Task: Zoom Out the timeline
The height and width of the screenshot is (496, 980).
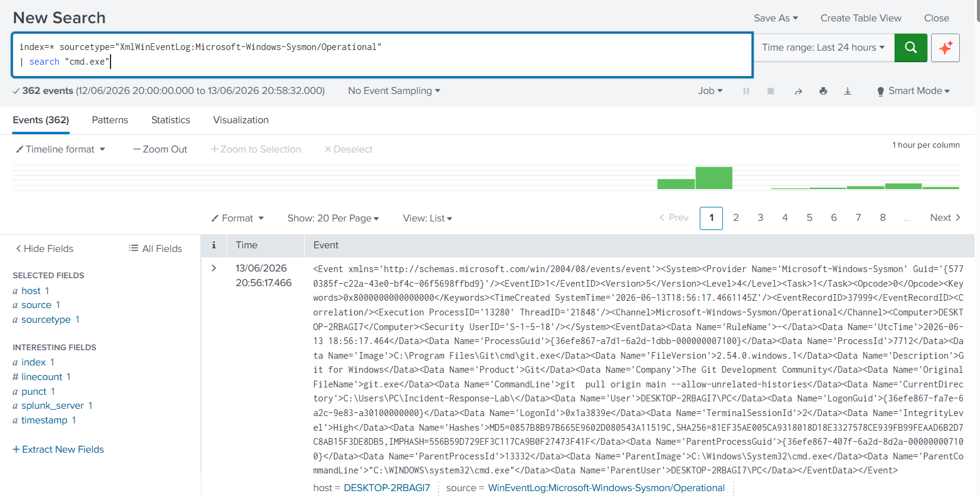Action: click(x=160, y=149)
